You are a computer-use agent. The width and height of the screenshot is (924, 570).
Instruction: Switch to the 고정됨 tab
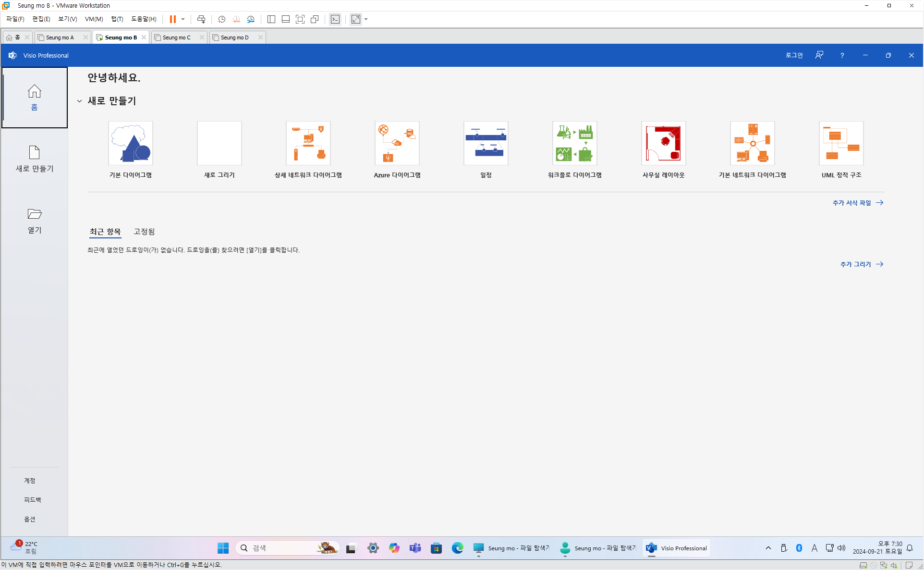tap(144, 232)
